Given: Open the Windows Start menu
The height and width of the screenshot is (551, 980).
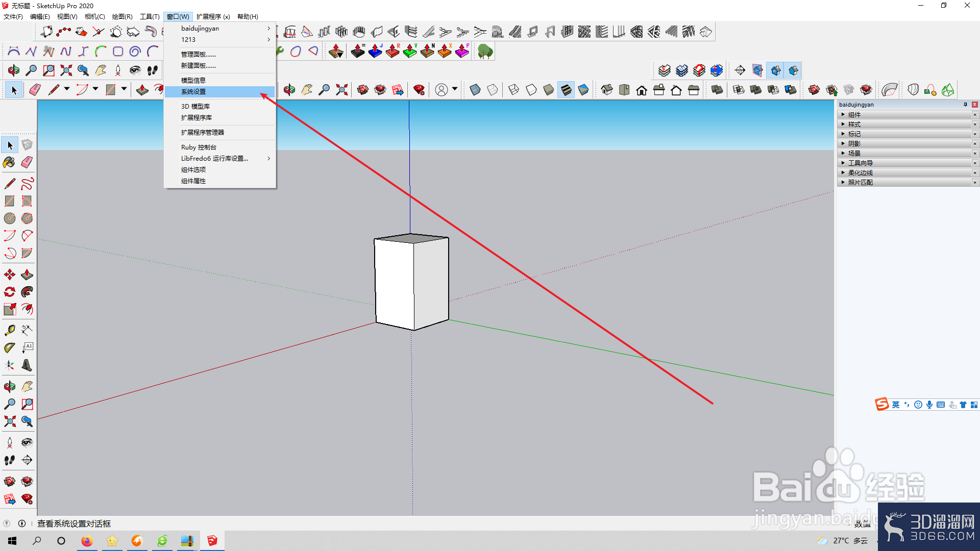Looking at the screenshot, I should (x=12, y=541).
